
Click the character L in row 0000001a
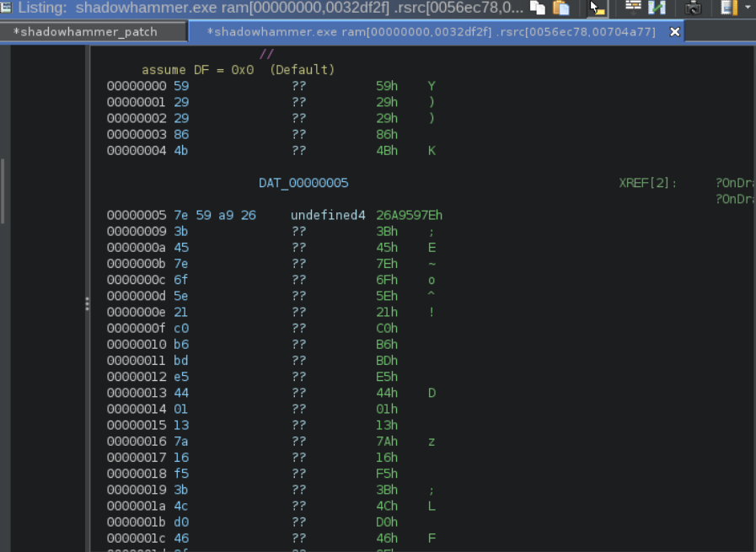point(432,506)
